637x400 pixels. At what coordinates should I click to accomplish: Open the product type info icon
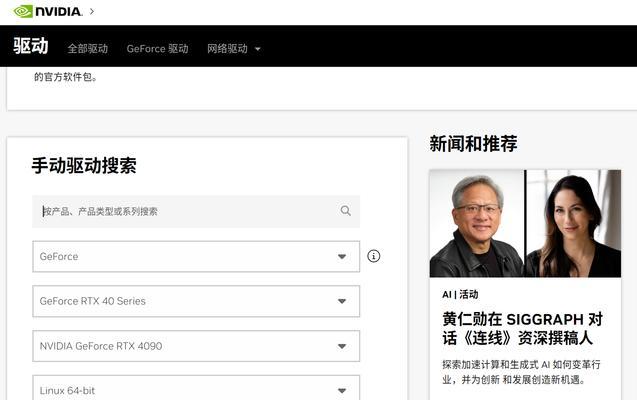coord(374,256)
